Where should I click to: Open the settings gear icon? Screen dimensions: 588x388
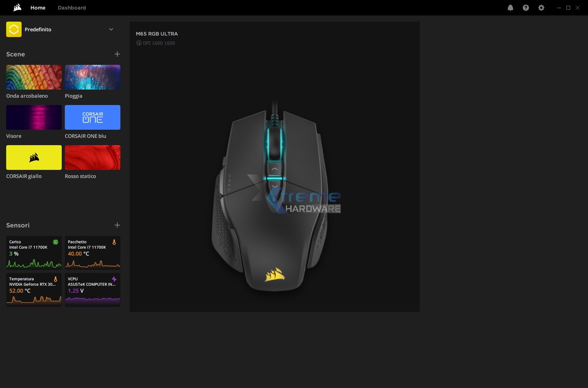541,8
